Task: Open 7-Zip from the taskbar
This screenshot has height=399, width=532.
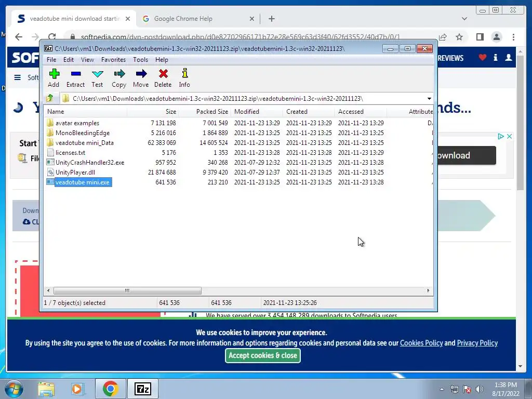Action: tap(143, 389)
